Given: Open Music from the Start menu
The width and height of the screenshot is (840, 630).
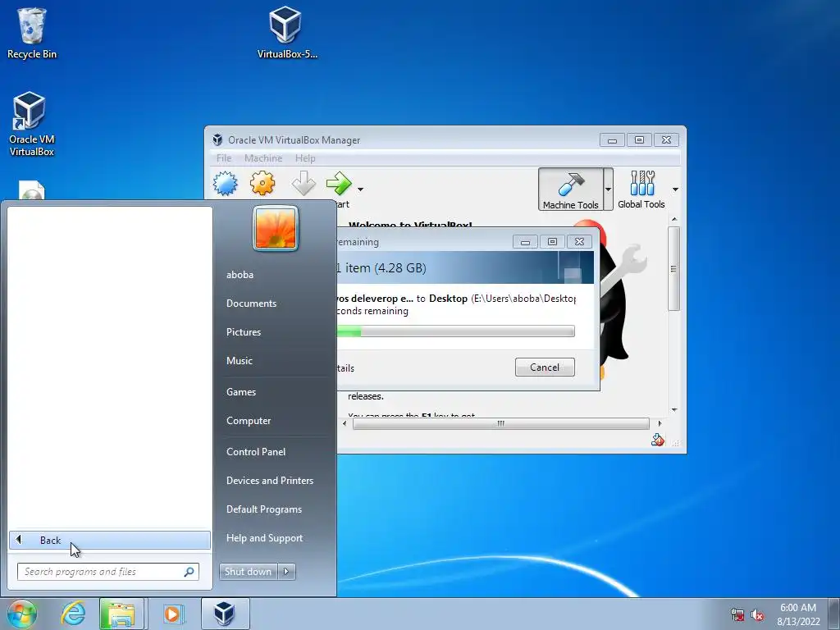Looking at the screenshot, I should click(240, 361).
